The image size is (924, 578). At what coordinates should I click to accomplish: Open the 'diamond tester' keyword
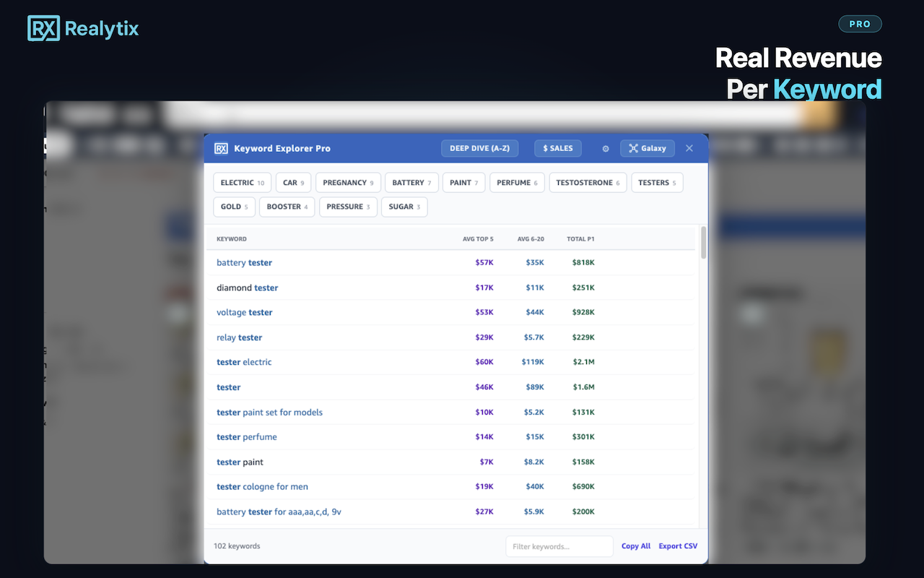click(247, 288)
